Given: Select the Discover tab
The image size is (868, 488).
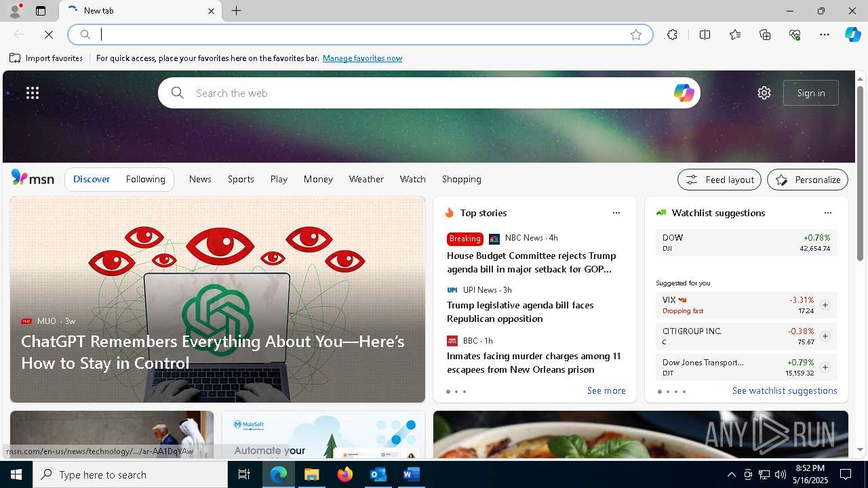Looking at the screenshot, I should (92, 179).
